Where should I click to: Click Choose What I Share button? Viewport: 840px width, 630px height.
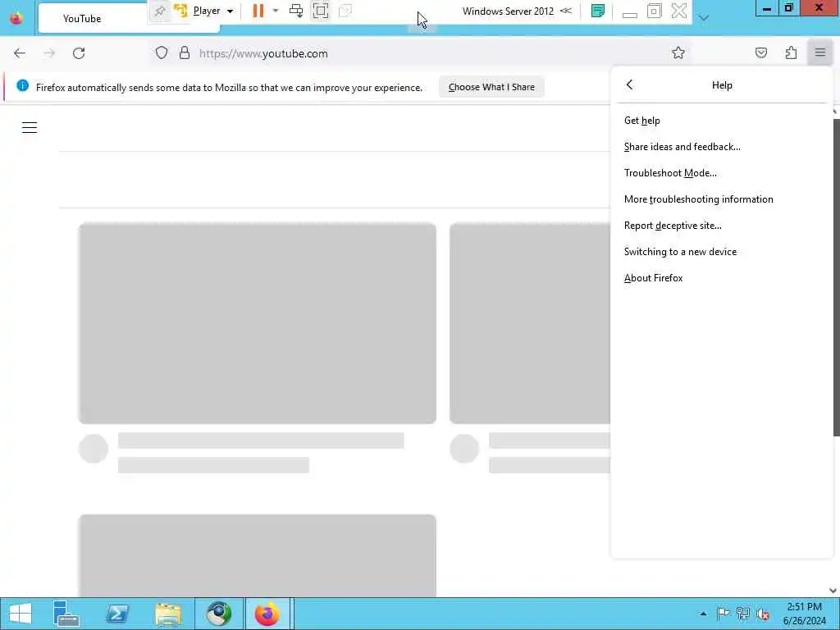491,87
